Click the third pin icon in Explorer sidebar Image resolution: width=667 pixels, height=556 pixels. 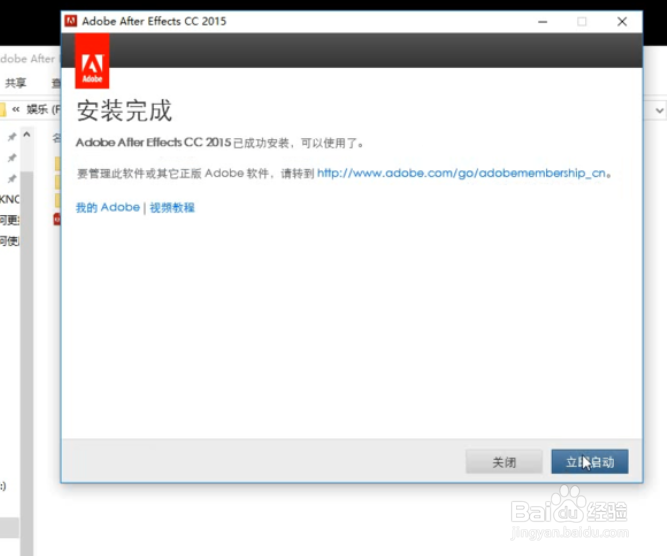pos(12,178)
